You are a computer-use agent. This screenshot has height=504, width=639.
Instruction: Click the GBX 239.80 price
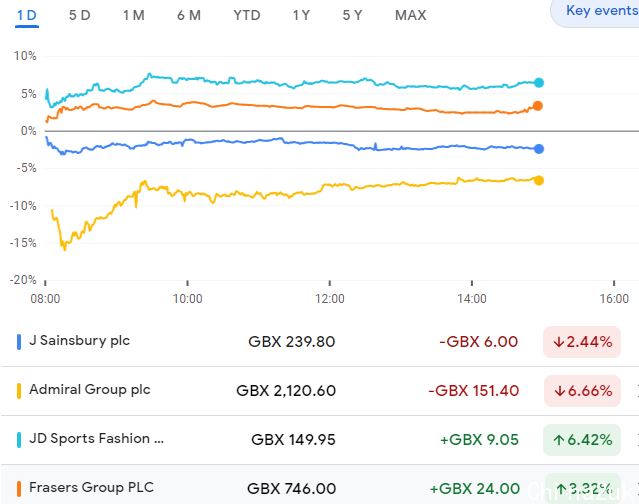291,342
